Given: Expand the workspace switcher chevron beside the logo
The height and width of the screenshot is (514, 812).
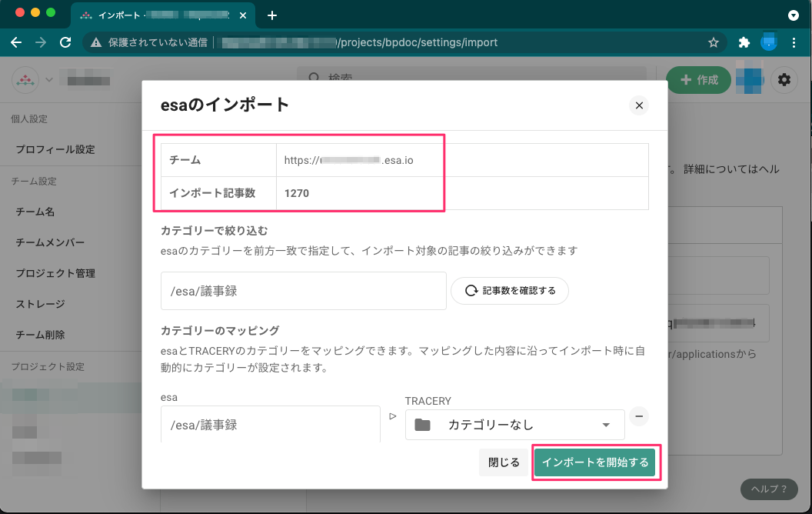Looking at the screenshot, I should 48,79.
